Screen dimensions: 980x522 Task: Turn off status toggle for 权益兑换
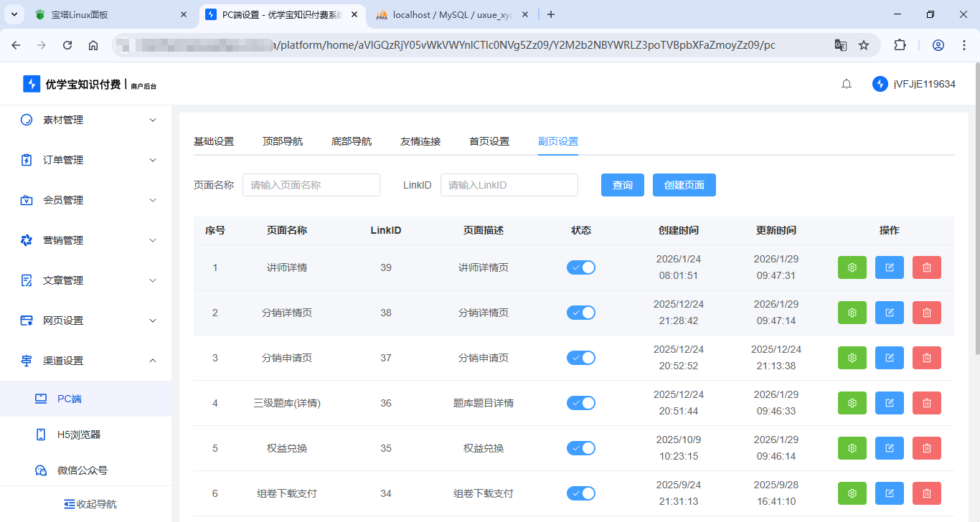pyautogui.click(x=580, y=448)
